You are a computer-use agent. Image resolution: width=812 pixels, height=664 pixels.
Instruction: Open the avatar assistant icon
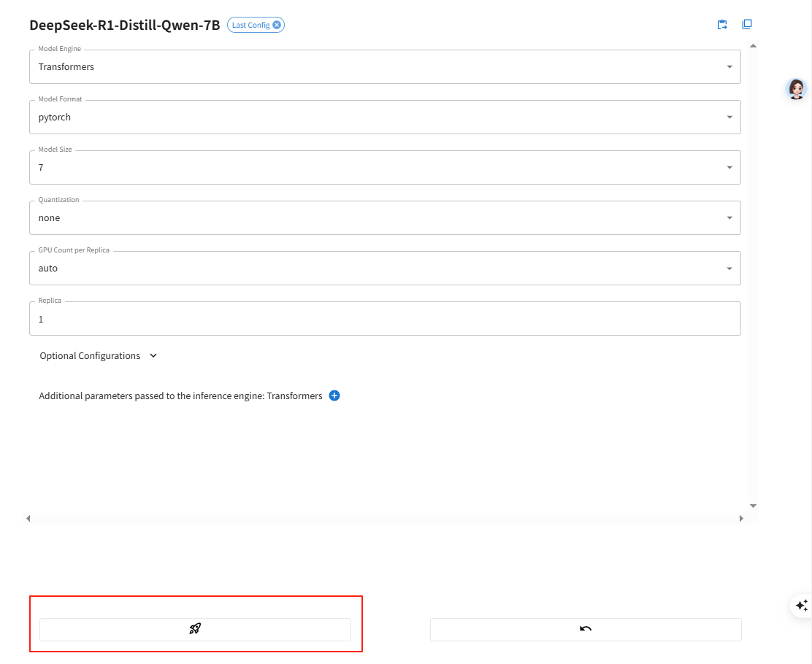tap(796, 89)
